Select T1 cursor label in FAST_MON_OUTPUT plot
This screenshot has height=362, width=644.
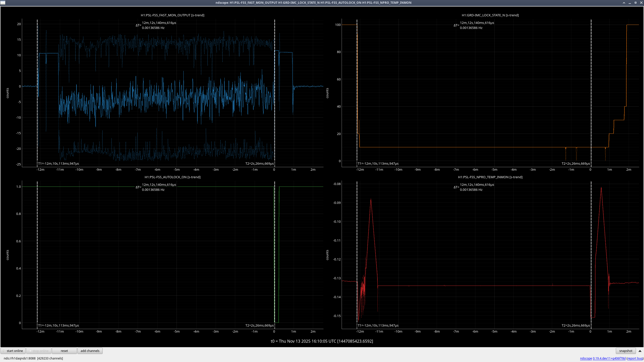coord(58,163)
